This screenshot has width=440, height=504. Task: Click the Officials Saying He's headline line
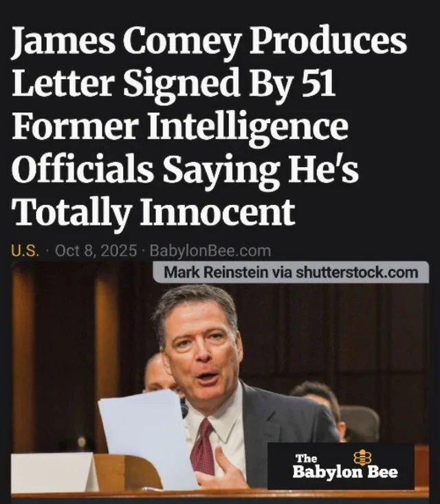click(x=185, y=169)
